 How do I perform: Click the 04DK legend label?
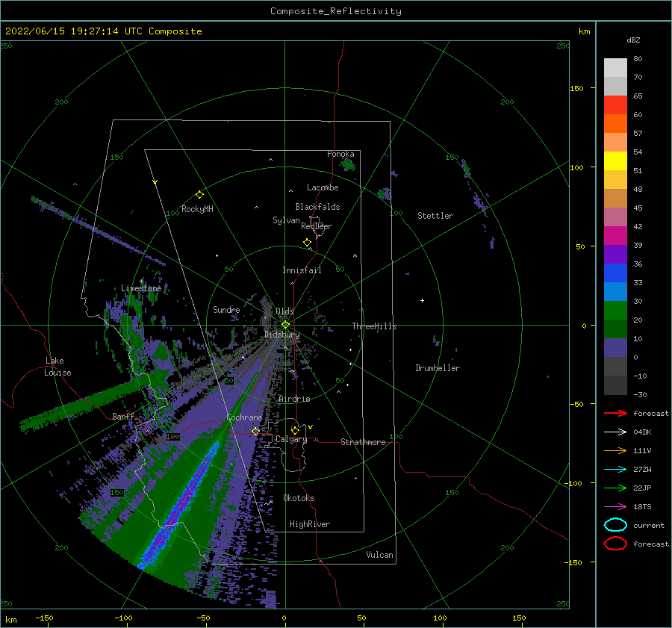click(x=642, y=432)
